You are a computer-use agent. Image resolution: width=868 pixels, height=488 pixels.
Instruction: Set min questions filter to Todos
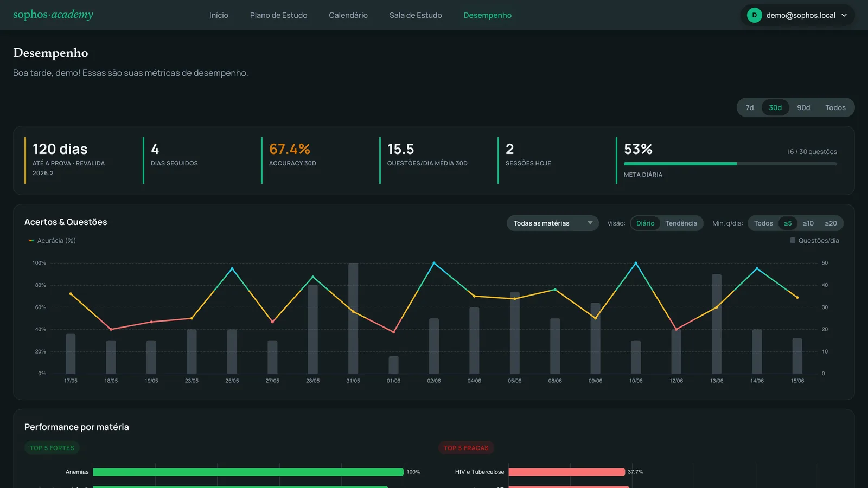(x=763, y=223)
